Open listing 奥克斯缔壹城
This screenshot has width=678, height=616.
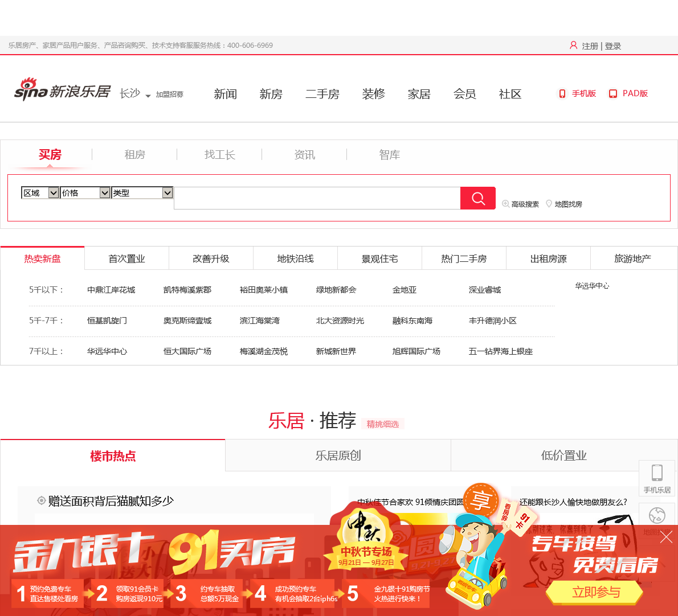point(187,321)
